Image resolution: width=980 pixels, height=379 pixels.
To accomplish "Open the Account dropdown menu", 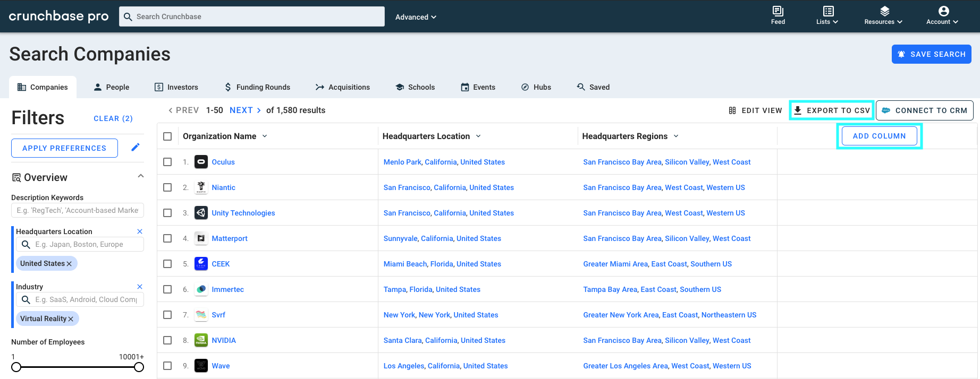I will (942, 22).
